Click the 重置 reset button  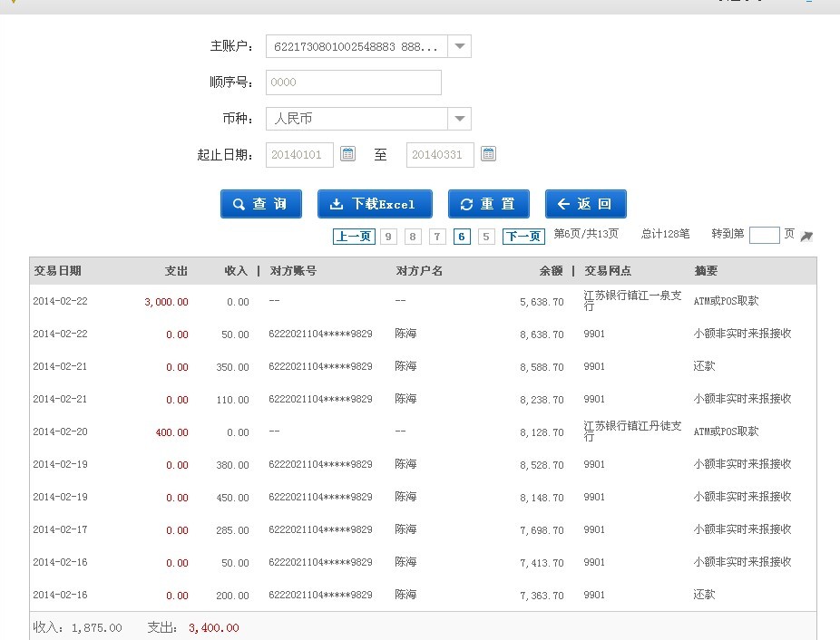[489, 204]
